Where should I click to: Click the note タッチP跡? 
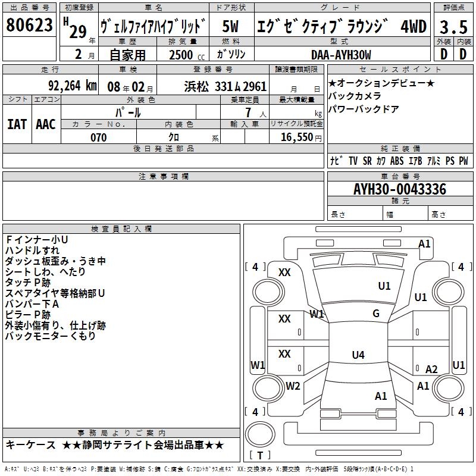(28, 283)
